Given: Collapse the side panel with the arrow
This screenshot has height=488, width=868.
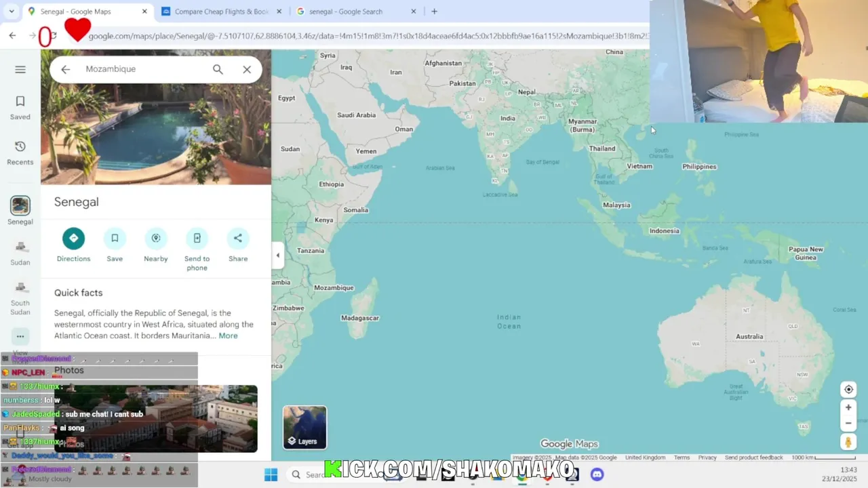Looking at the screenshot, I should click(277, 256).
